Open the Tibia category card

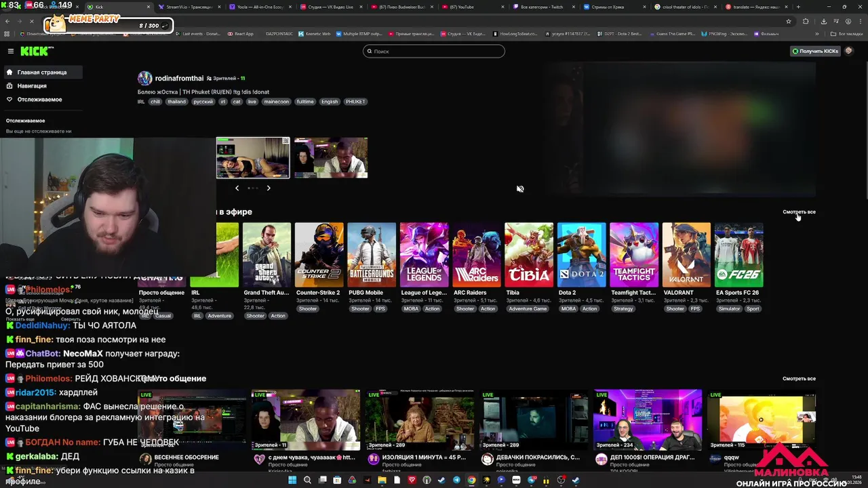(x=529, y=255)
